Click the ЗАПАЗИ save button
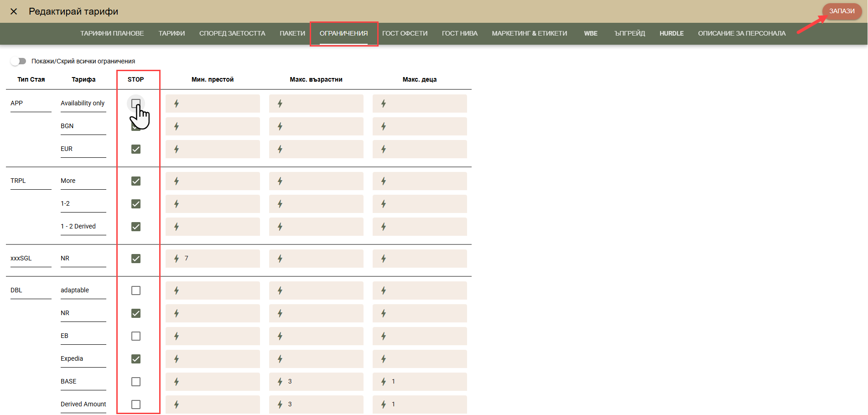The image size is (868, 415). point(842,11)
